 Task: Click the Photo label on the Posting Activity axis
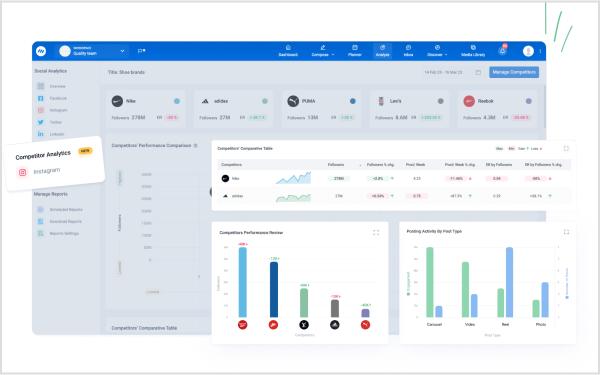541,324
